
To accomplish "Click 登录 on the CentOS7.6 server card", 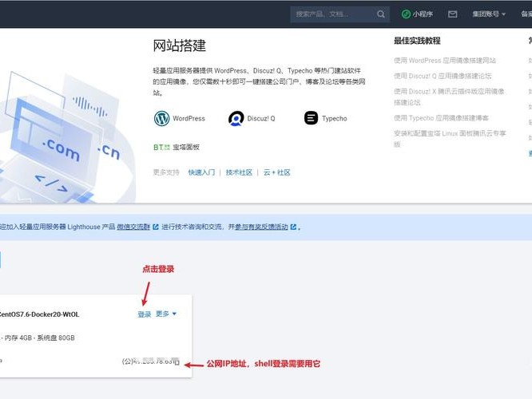I will 145,314.
